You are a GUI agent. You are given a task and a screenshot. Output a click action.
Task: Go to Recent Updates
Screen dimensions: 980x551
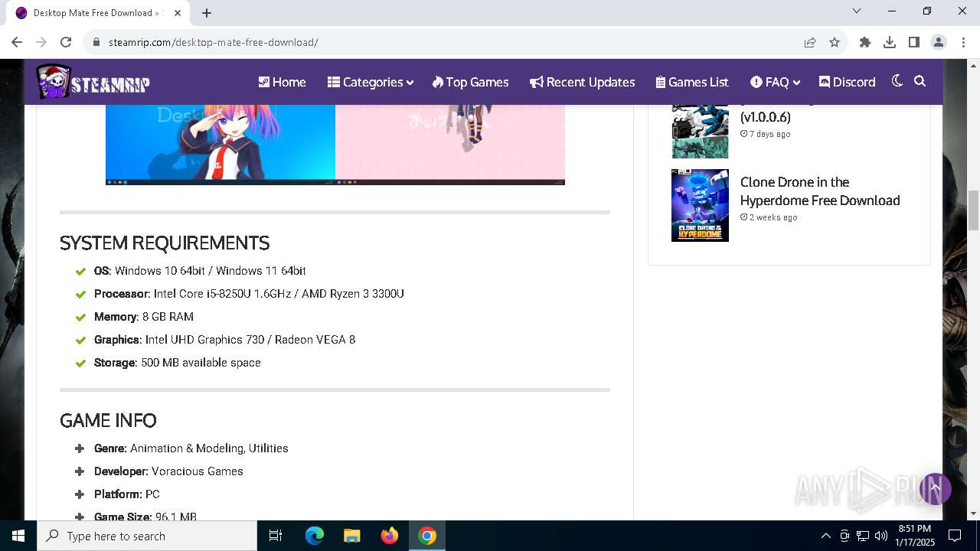tap(583, 82)
